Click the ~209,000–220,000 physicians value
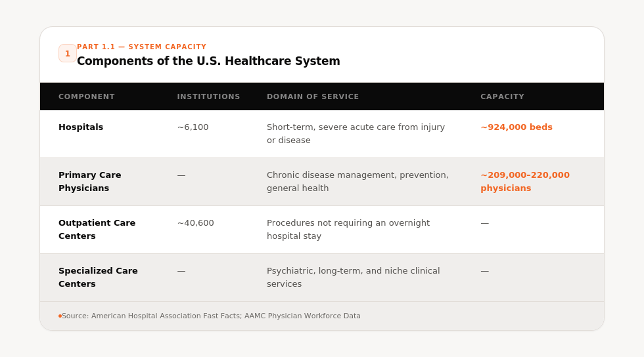This screenshot has width=644, height=357. pyautogui.click(x=525, y=181)
